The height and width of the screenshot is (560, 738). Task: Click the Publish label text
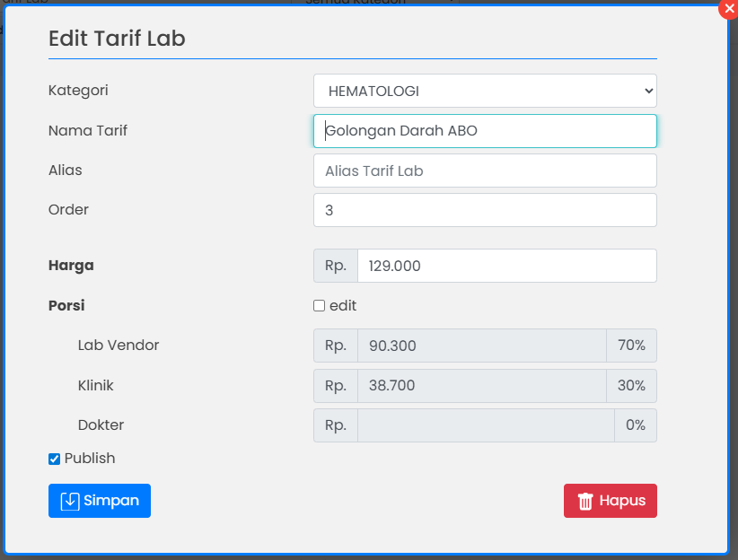coord(90,459)
